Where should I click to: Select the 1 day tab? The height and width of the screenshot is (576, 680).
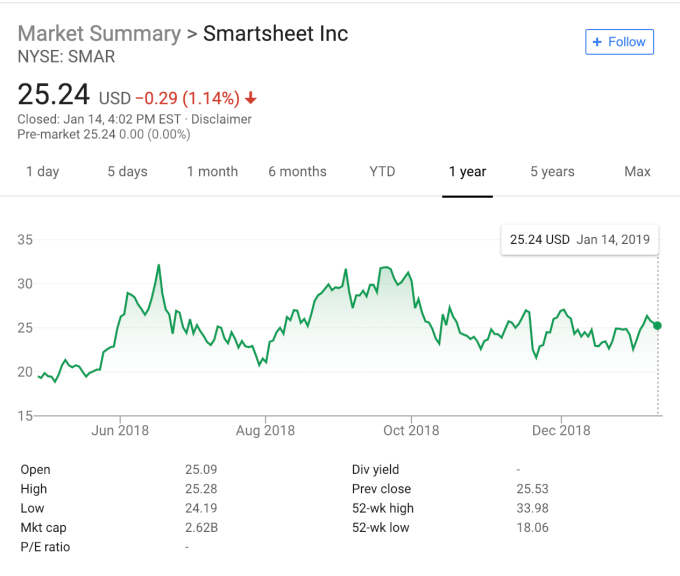(42, 172)
